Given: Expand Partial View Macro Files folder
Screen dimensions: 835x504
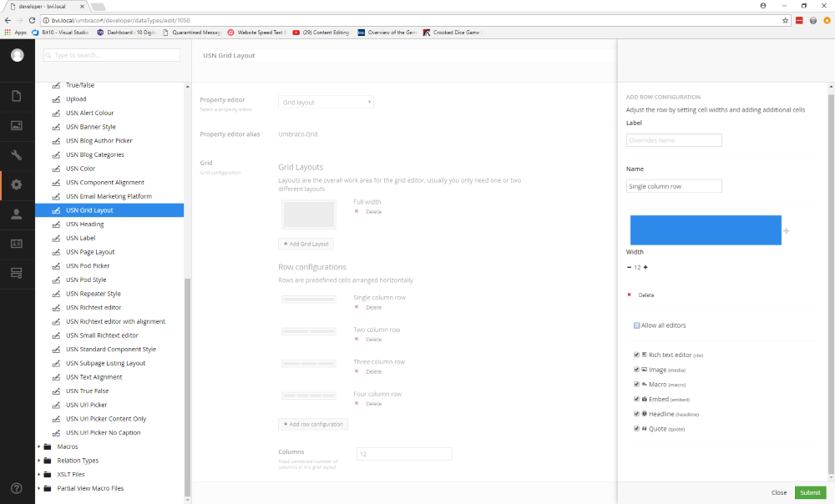Looking at the screenshot, I should pos(39,488).
